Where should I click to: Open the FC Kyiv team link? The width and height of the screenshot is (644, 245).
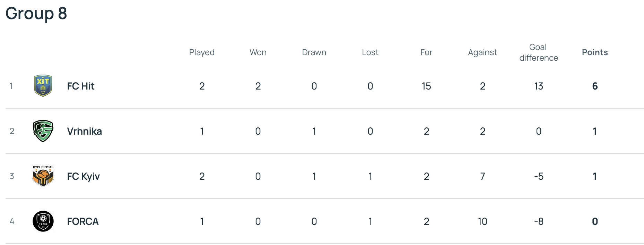coord(83,176)
